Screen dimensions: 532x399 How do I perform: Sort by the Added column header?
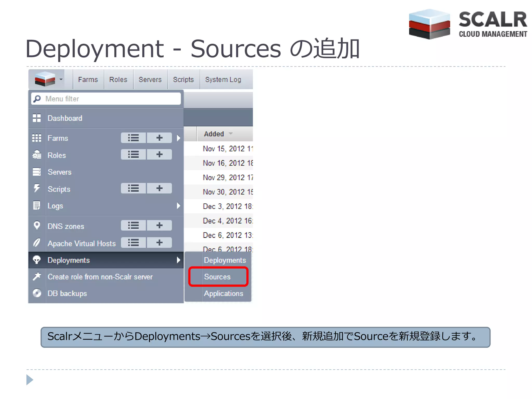(x=225, y=134)
